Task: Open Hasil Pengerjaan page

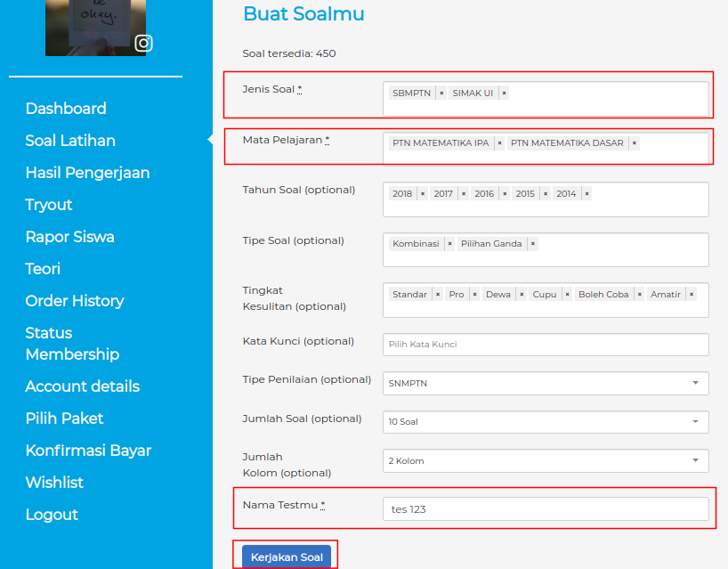Action: coord(88,173)
